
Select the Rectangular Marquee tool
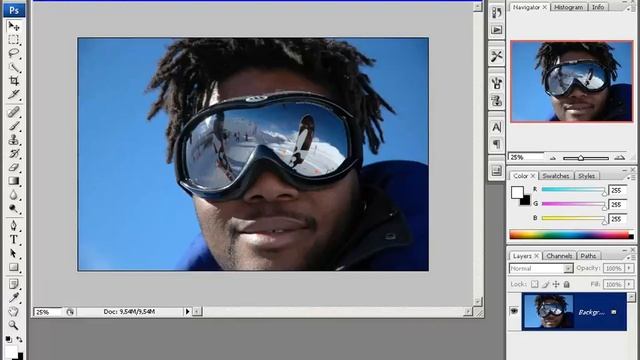point(13,40)
